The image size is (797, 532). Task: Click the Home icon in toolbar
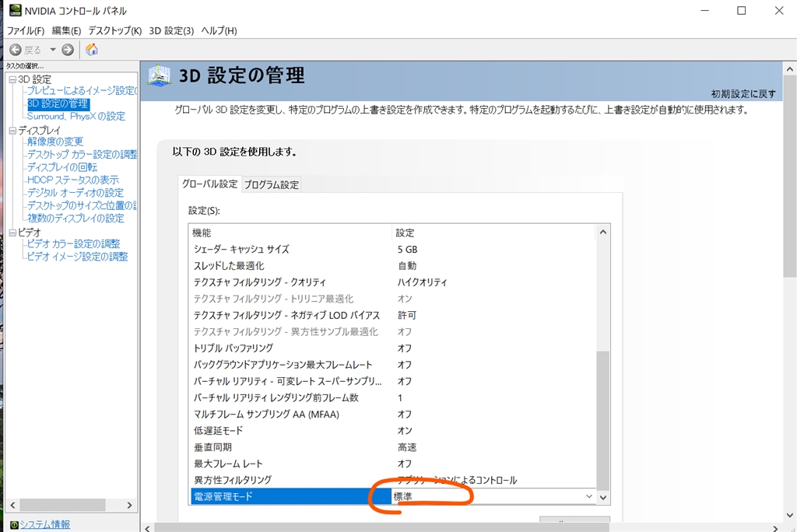pyautogui.click(x=92, y=49)
